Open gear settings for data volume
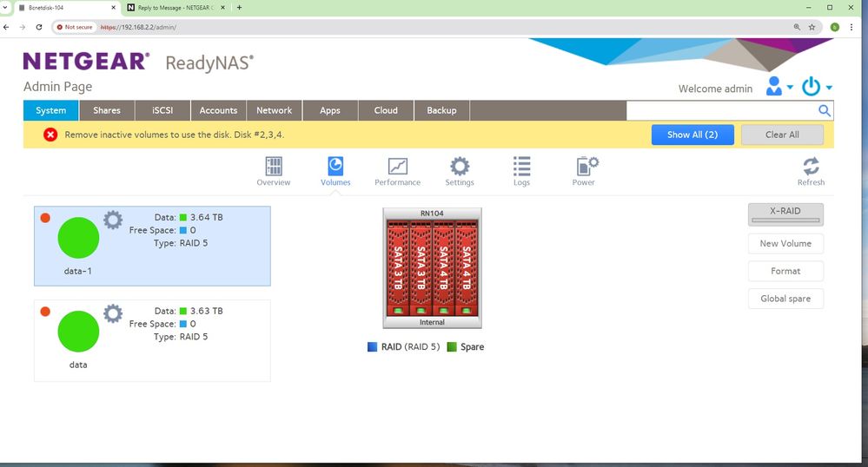This screenshot has width=868, height=467. 113,313
